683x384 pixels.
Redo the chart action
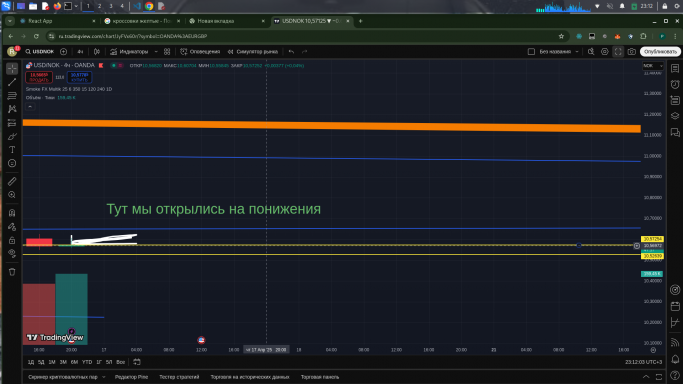304,51
